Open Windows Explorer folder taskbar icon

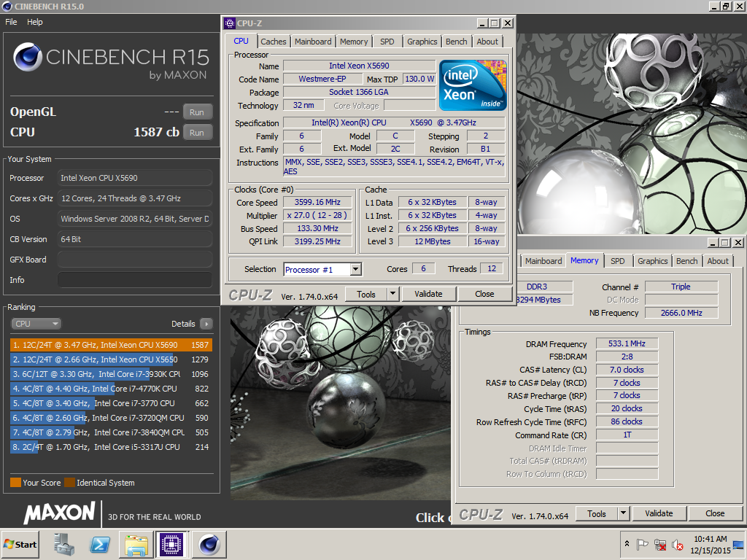point(136,545)
